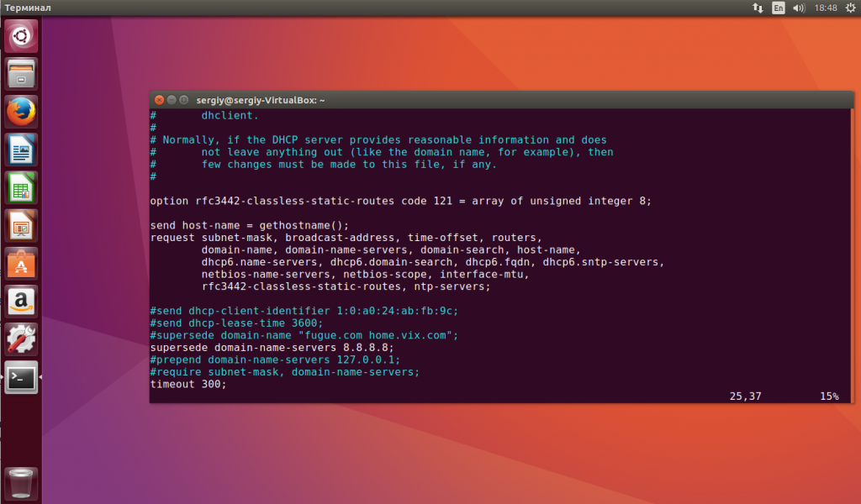
Task: Click the '#supersede domain-name' commented line
Action: [x=304, y=335]
